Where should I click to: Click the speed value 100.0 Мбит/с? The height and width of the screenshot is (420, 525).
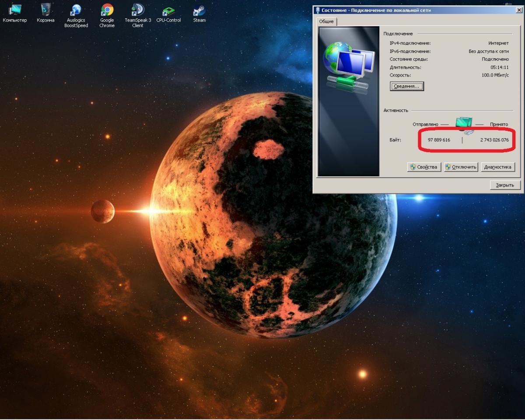(495, 75)
